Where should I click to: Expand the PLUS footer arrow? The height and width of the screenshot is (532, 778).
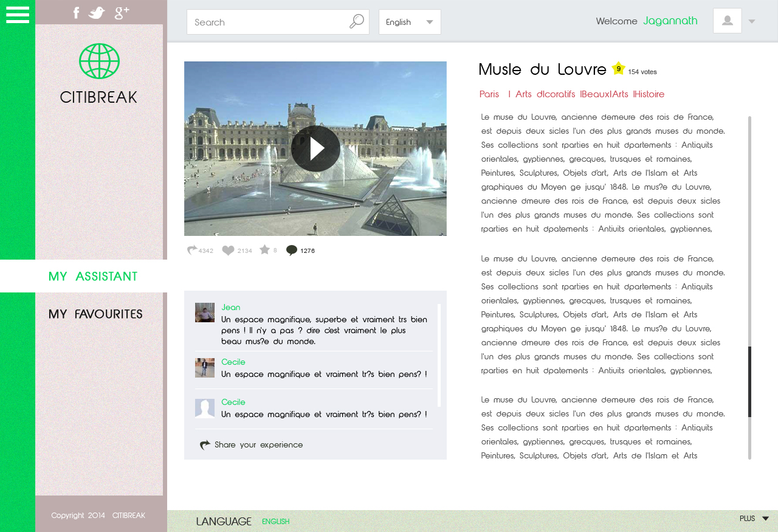tap(765, 519)
